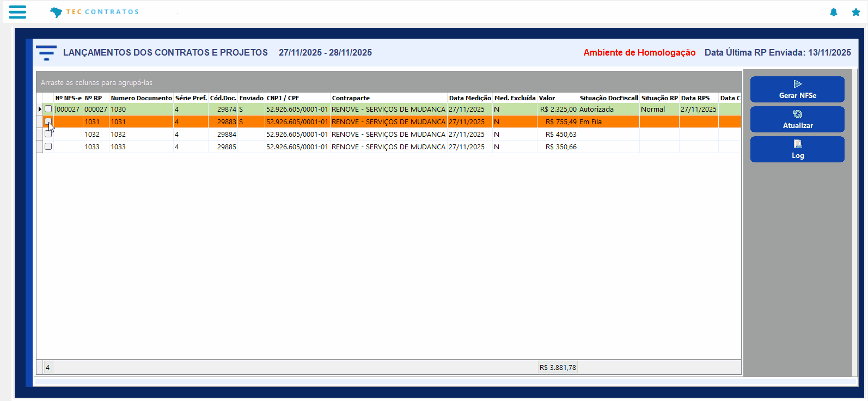Screen dimensions: 868x401
Task: Click the grouping panel 'Arraste as colunas para agrupá-las'
Action: point(389,82)
